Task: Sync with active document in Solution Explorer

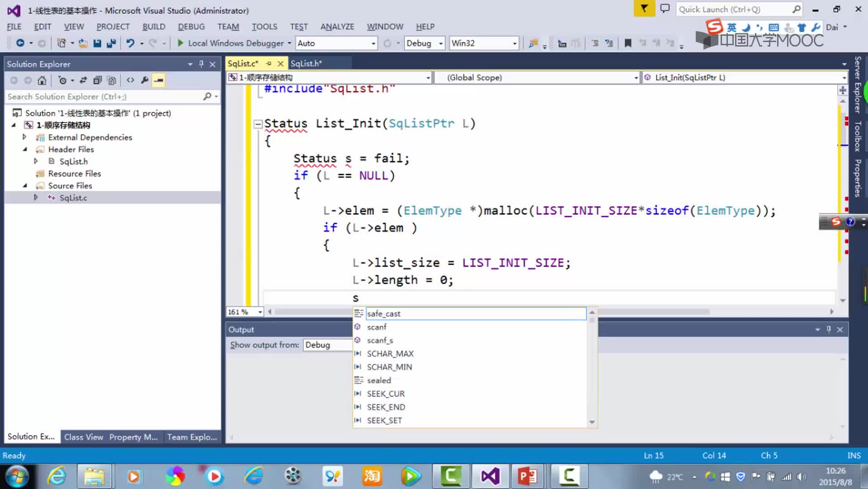Action: pos(83,80)
